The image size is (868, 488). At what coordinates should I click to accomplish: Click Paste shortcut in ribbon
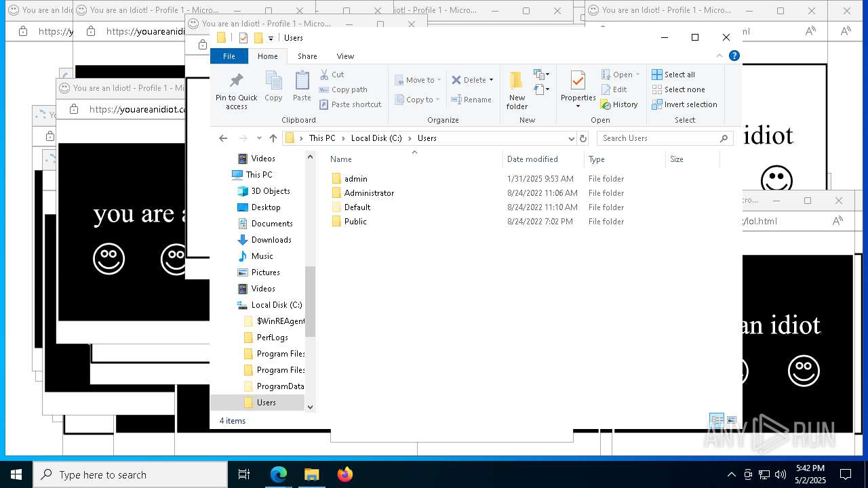point(350,104)
